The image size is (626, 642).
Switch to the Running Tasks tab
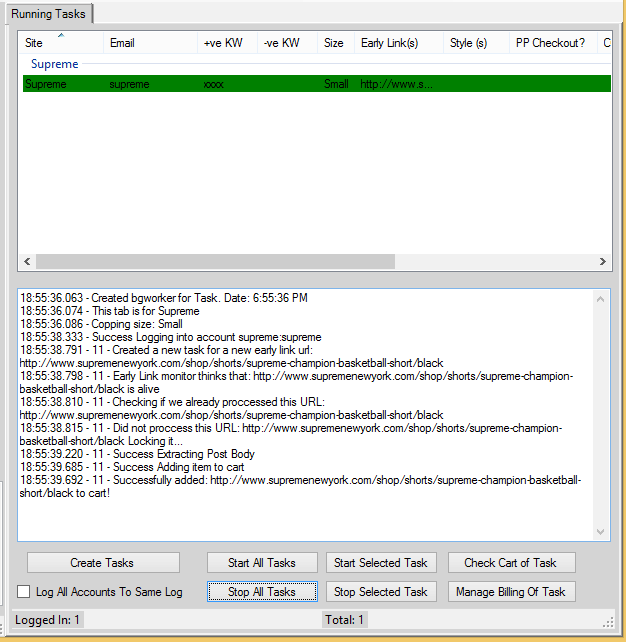(48, 14)
